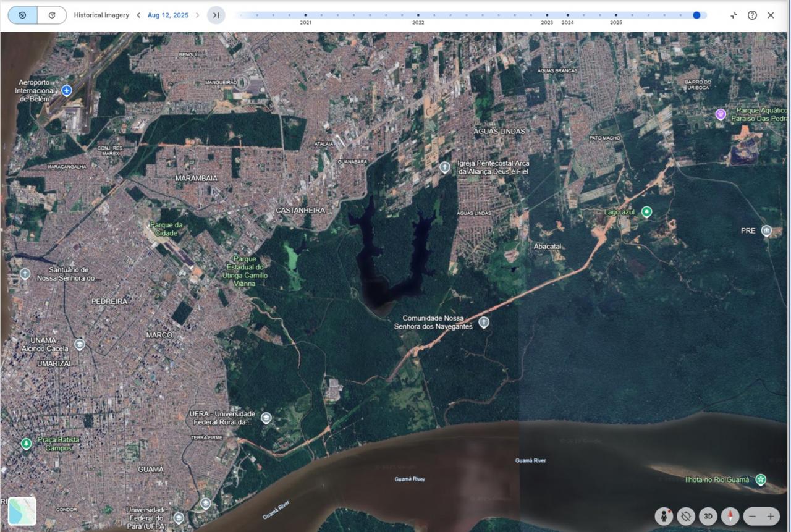Open Street View pegman control
This screenshot has height=532, width=791.
click(x=664, y=516)
